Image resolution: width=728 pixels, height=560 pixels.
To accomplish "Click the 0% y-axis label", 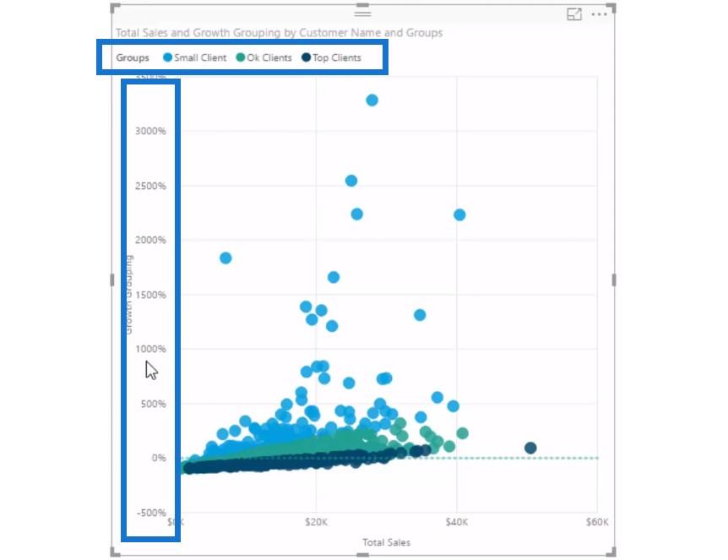I will coord(159,458).
